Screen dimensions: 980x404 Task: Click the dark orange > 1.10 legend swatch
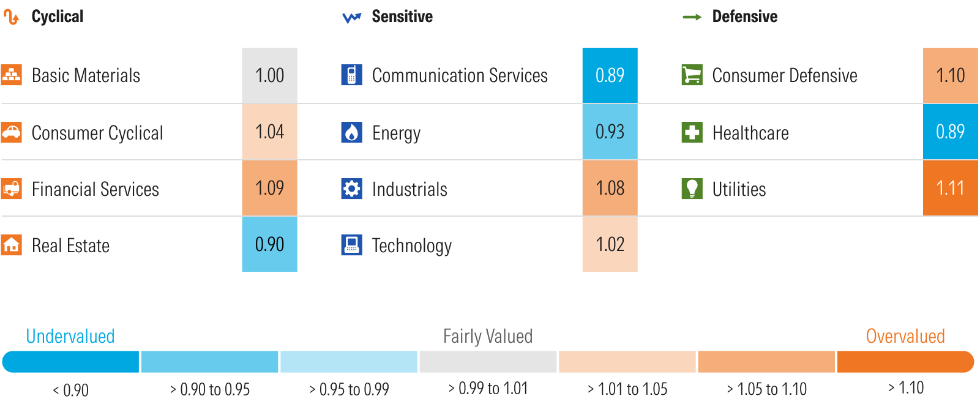click(905, 362)
